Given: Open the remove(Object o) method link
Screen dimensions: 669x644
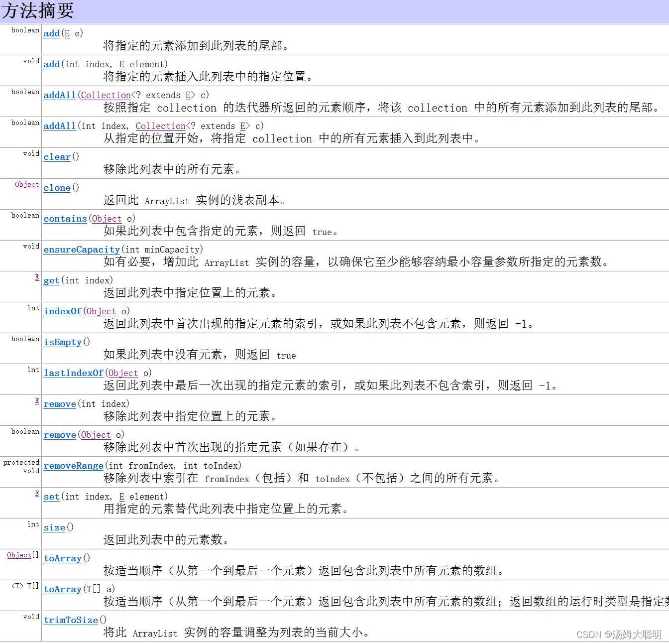Looking at the screenshot, I should (x=60, y=435).
